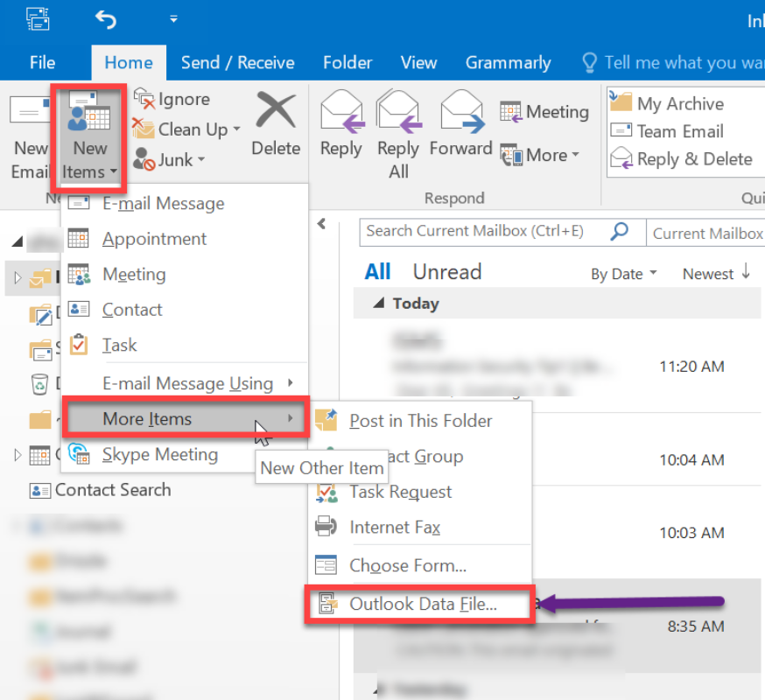Reply with a Meeting
The height and width of the screenshot is (700, 765).
[x=544, y=112]
